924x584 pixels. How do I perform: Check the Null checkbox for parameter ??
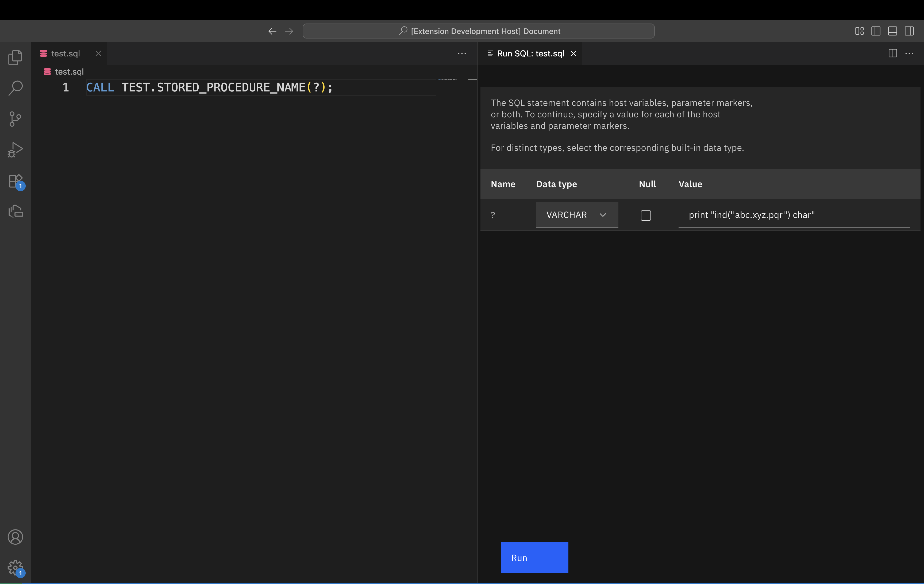[646, 215]
